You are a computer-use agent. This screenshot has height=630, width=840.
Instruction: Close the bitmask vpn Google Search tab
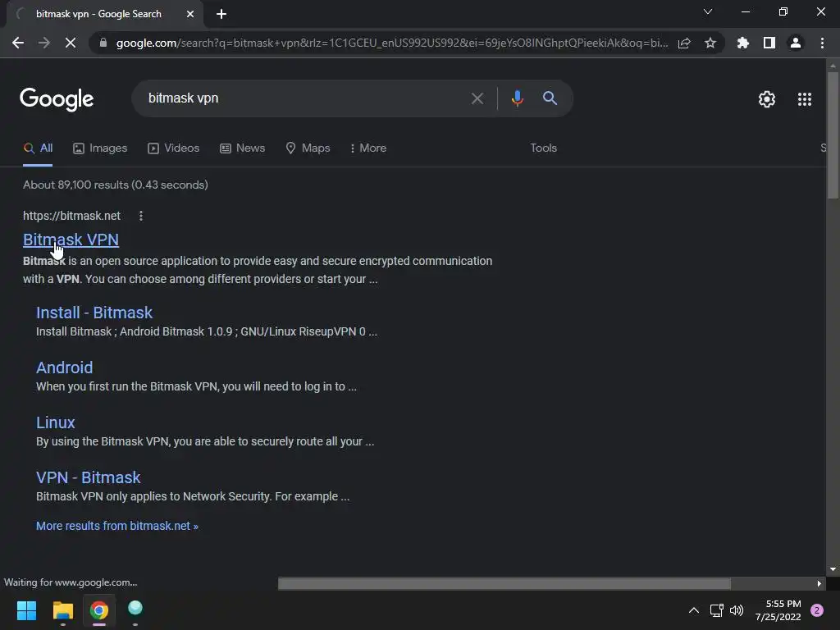tap(190, 14)
